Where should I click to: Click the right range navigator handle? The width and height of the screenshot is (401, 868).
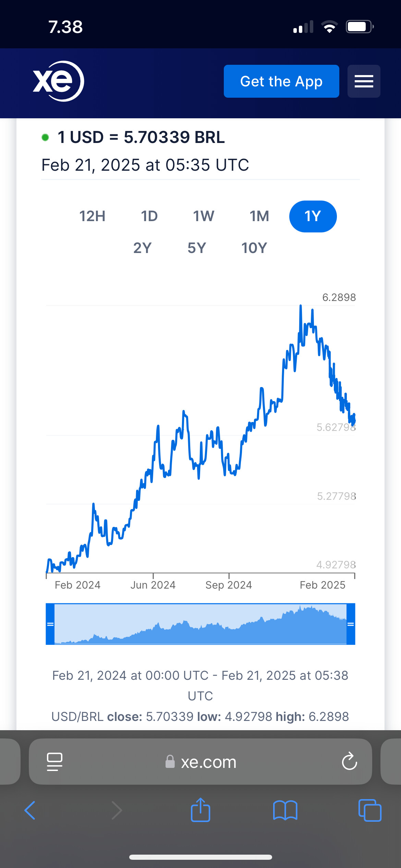(351, 624)
